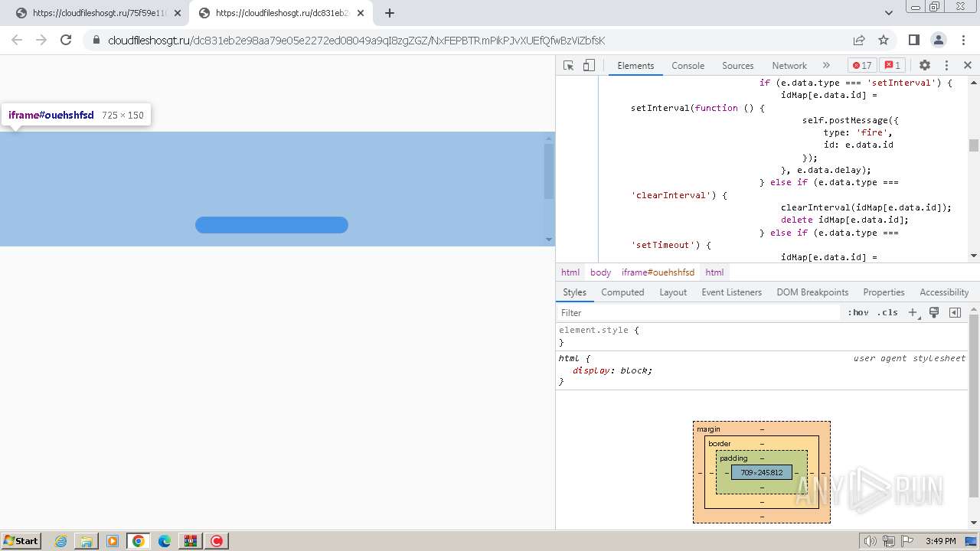Viewport: 980px width, 551px height.
Task: Reload the current page
Action: [x=66, y=40]
